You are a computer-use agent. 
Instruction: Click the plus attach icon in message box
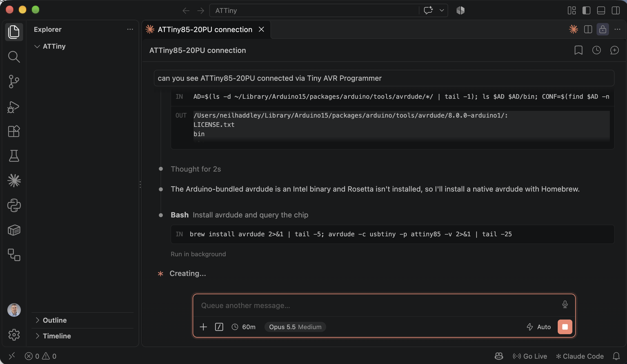coord(203,327)
